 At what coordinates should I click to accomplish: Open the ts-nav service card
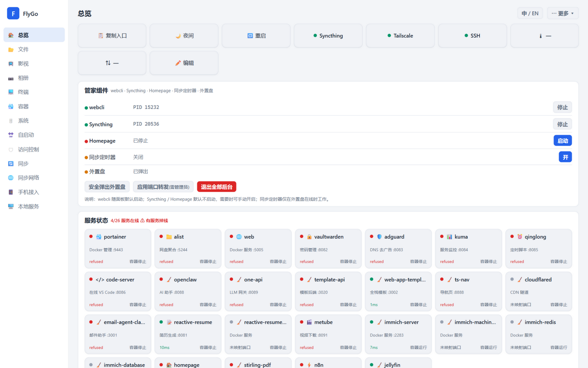[468, 292]
